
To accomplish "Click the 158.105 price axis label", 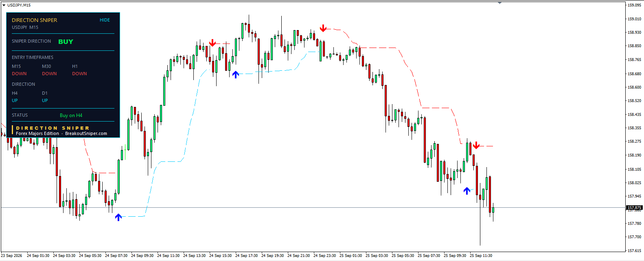I will (x=634, y=170).
